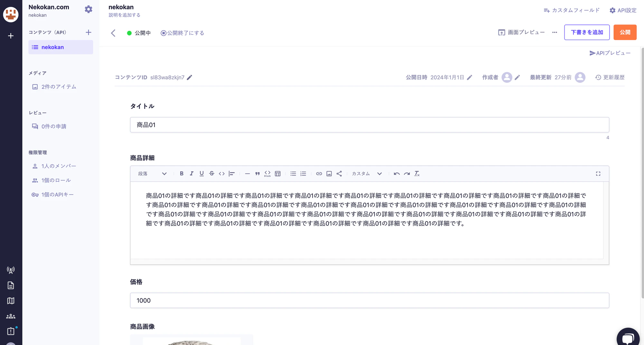644x345 pixels.
Task: Insert code block icon
Action: pyautogui.click(x=267, y=174)
